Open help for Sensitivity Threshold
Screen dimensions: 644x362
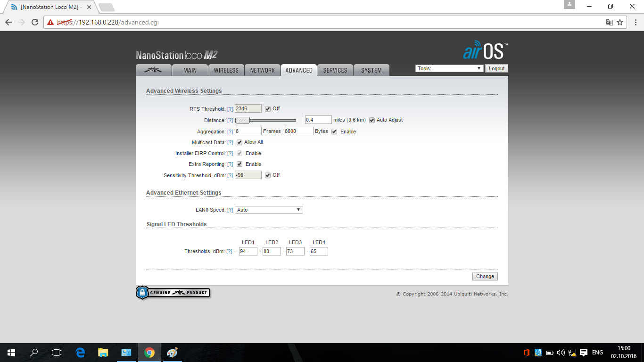(x=230, y=176)
